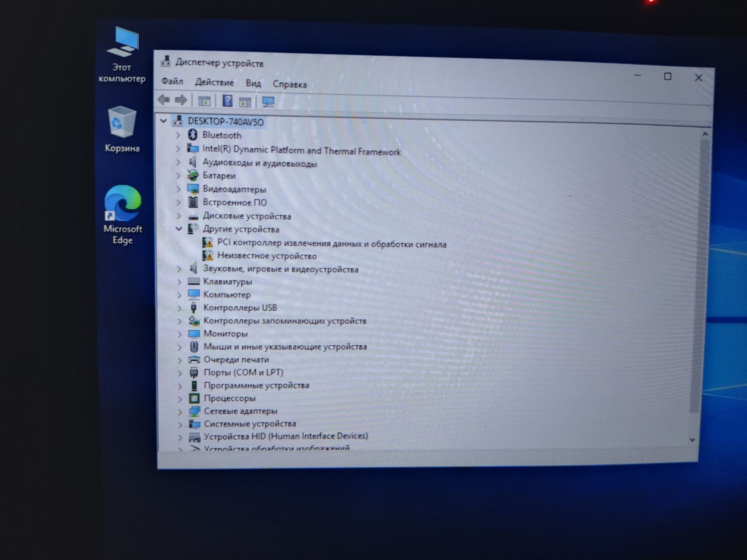Screen dimensions: 747x560
Task: Open the Действие menu
Action: point(214,82)
